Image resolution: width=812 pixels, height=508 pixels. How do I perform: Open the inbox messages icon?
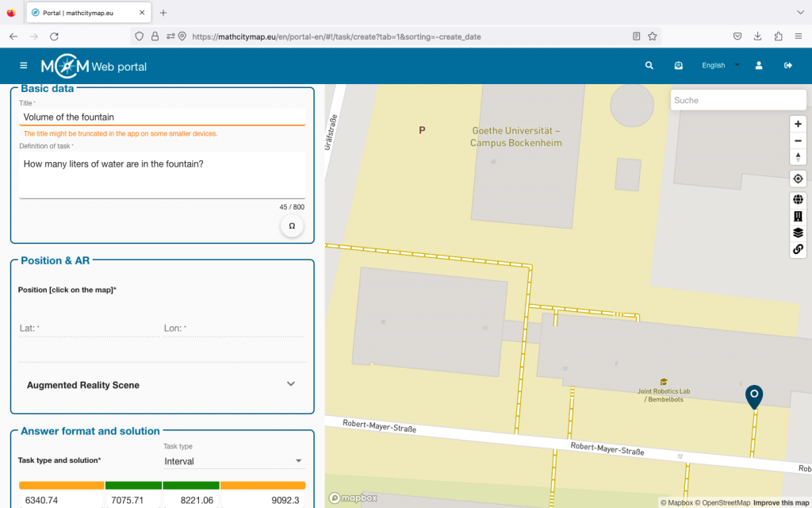[679, 66]
